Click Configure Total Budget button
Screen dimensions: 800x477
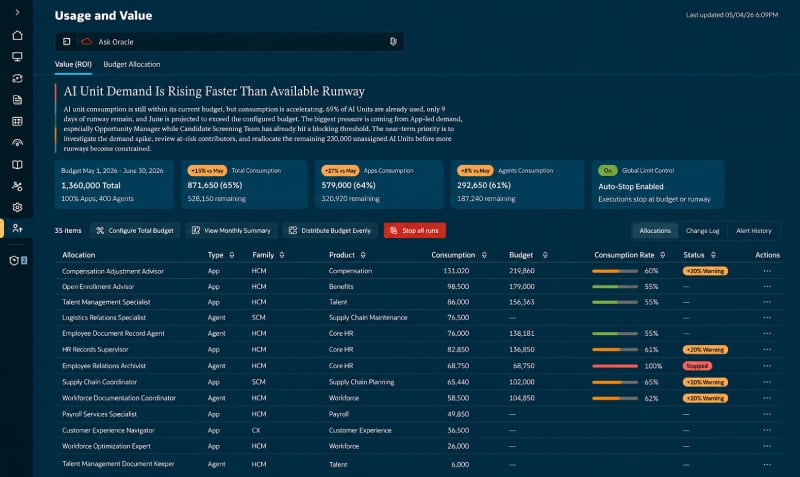(x=135, y=231)
